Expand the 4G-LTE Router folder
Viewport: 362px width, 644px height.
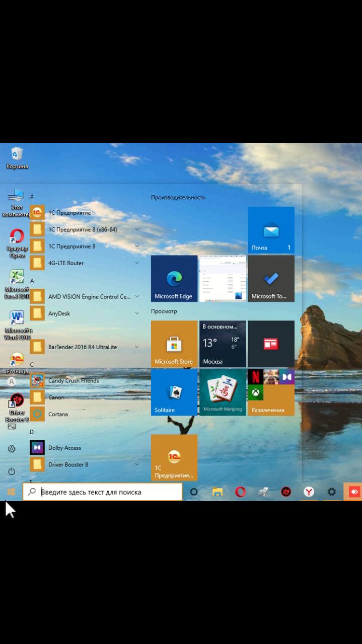[x=85, y=263]
